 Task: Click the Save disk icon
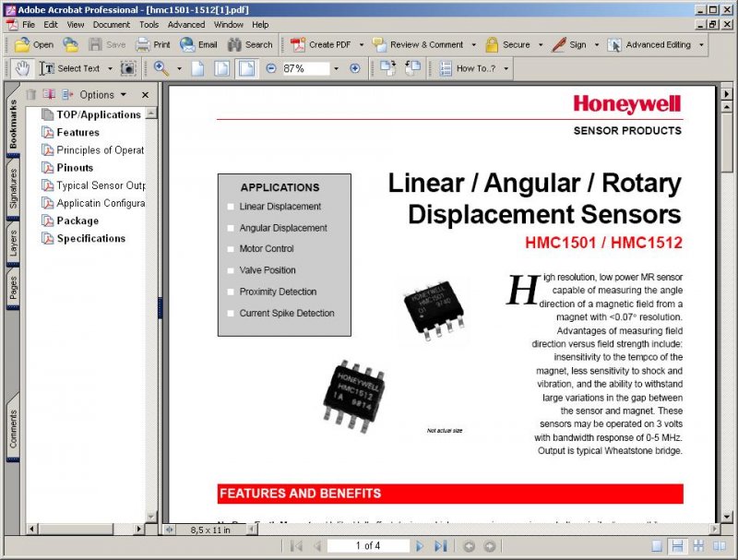click(x=96, y=44)
